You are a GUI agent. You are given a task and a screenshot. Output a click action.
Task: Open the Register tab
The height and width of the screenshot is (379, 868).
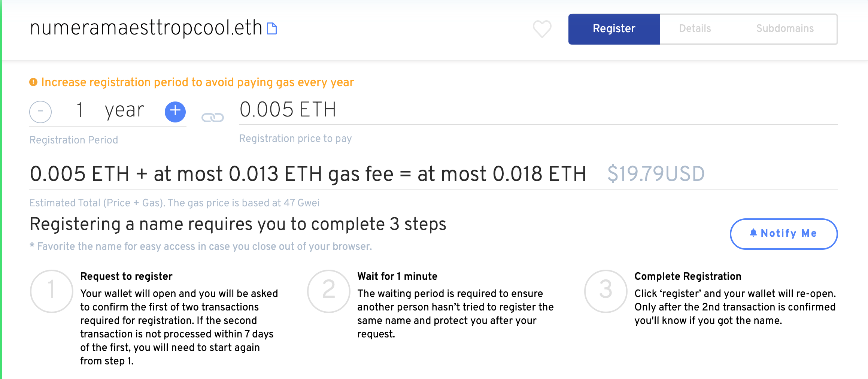coord(614,29)
